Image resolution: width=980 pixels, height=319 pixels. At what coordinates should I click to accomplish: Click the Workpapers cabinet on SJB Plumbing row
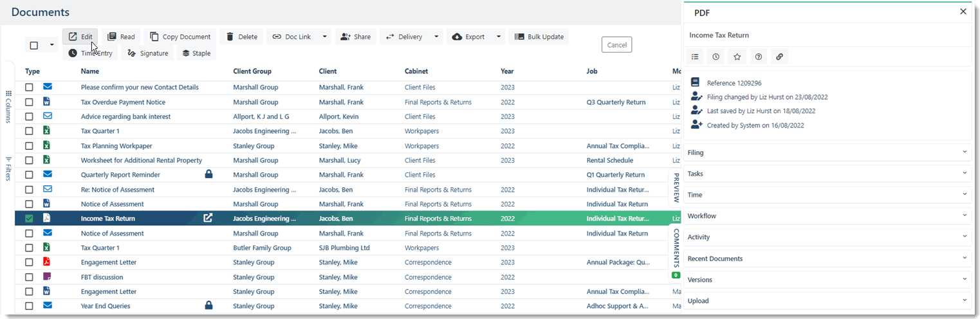(x=422, y=248)
